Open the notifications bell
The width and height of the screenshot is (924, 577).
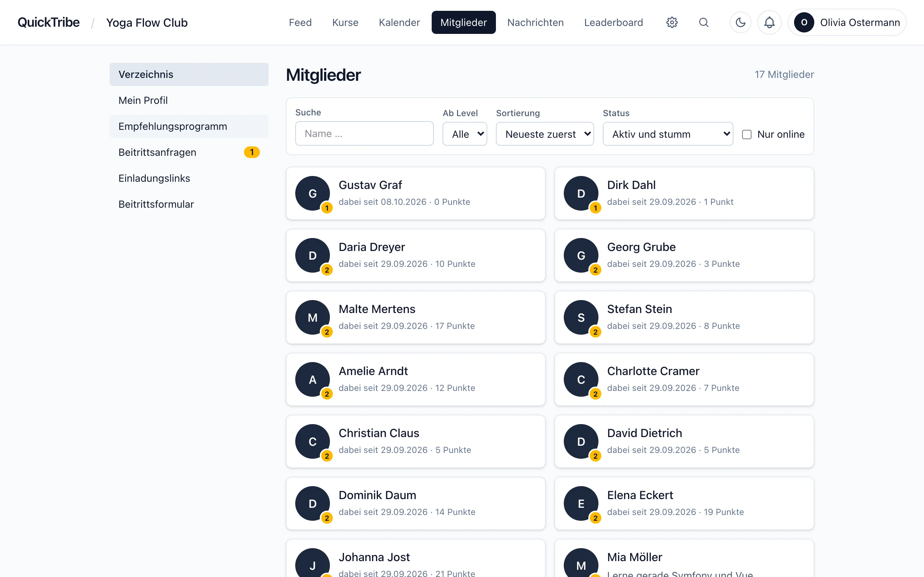point(769,22)
